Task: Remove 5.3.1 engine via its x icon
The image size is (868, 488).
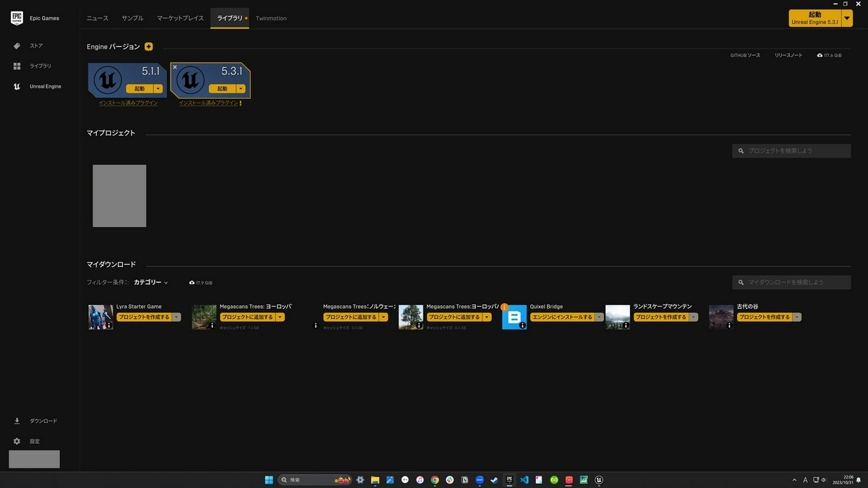Action: coord(175,67)
